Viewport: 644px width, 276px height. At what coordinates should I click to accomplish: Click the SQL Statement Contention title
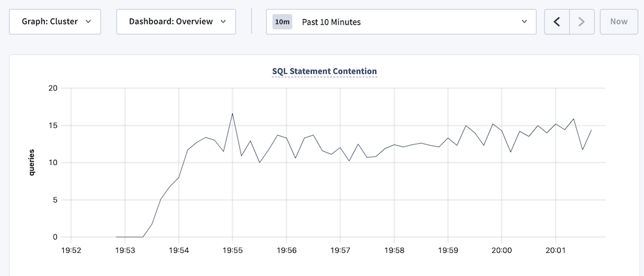click(324, 71)
